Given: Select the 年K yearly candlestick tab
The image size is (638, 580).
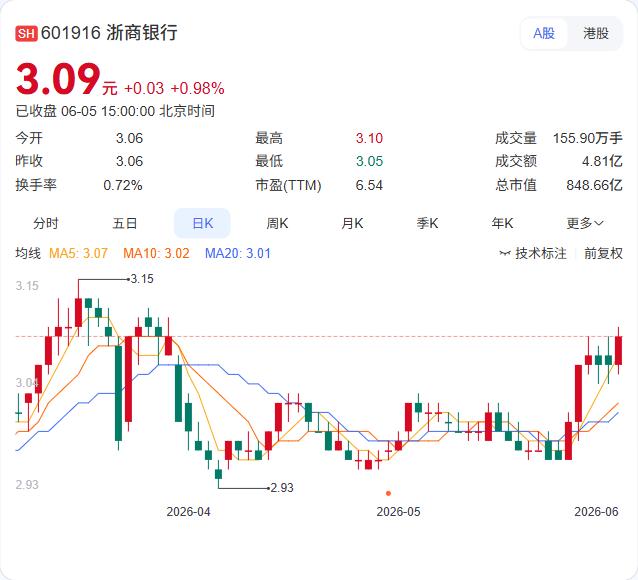Looking at the screenshot, I should point(502,223).
